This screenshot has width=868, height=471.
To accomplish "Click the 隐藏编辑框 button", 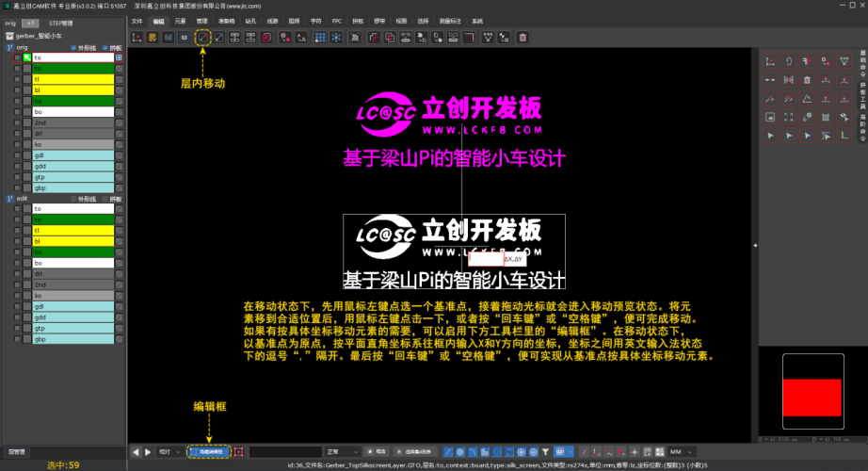I will click(209, 452).
